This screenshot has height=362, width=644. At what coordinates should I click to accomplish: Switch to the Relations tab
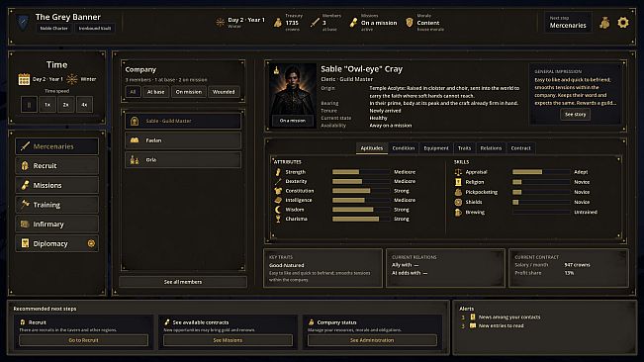click(492, 148)
